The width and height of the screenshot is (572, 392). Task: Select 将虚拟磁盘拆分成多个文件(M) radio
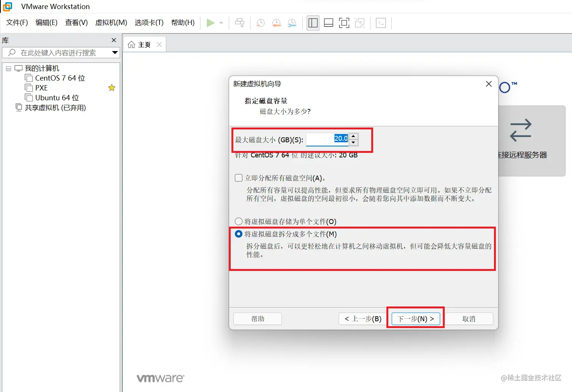click(239, 234)
